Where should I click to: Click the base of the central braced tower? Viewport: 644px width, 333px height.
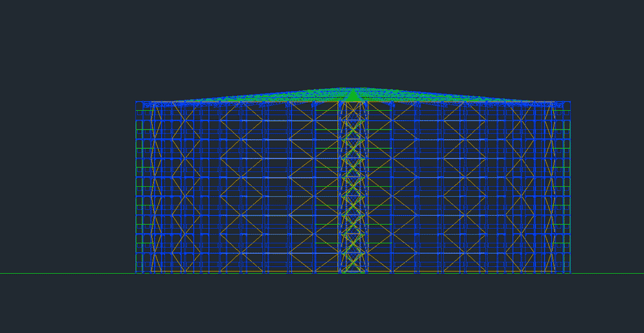[x=352, y=271]
